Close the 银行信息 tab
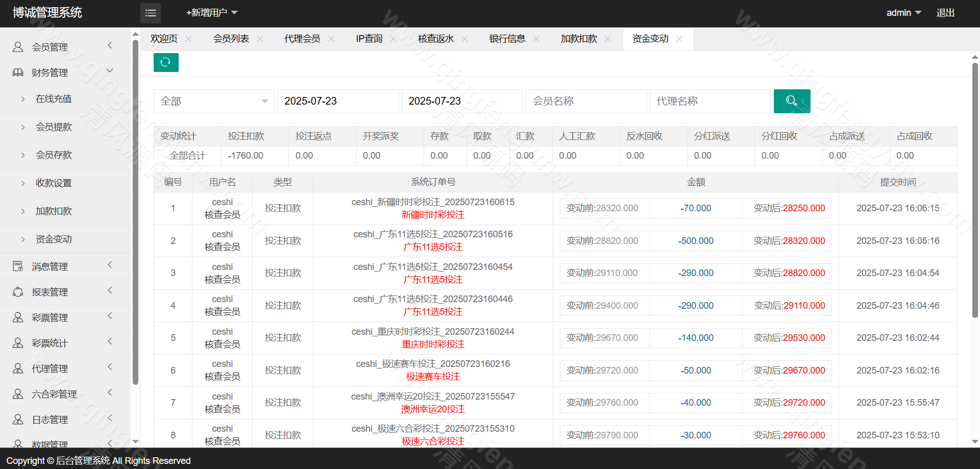 pyautogui.click(x=536, y=39)
